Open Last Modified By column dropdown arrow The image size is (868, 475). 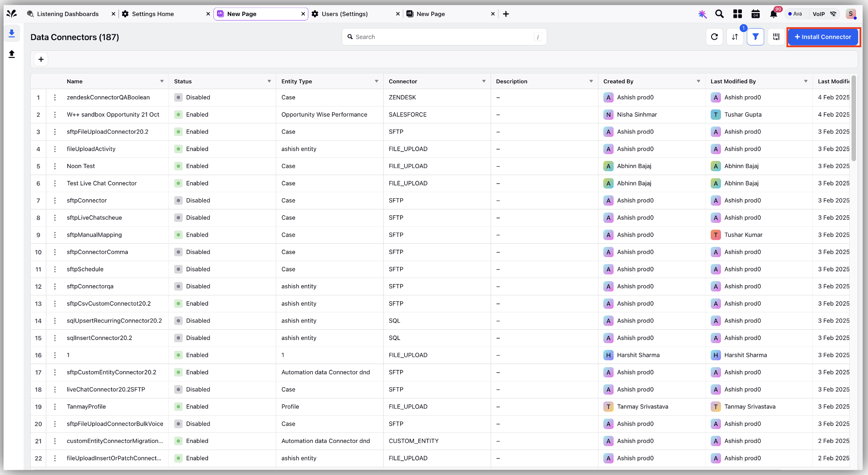click(x=806, y=81)
